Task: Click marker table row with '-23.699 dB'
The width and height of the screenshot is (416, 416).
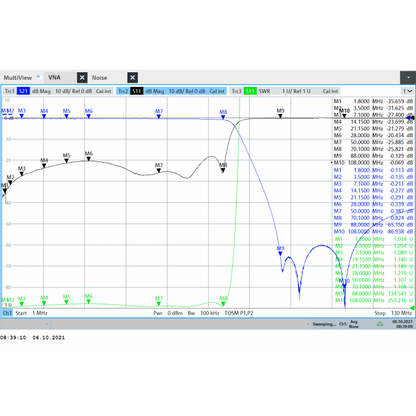Action: (373, 122)
